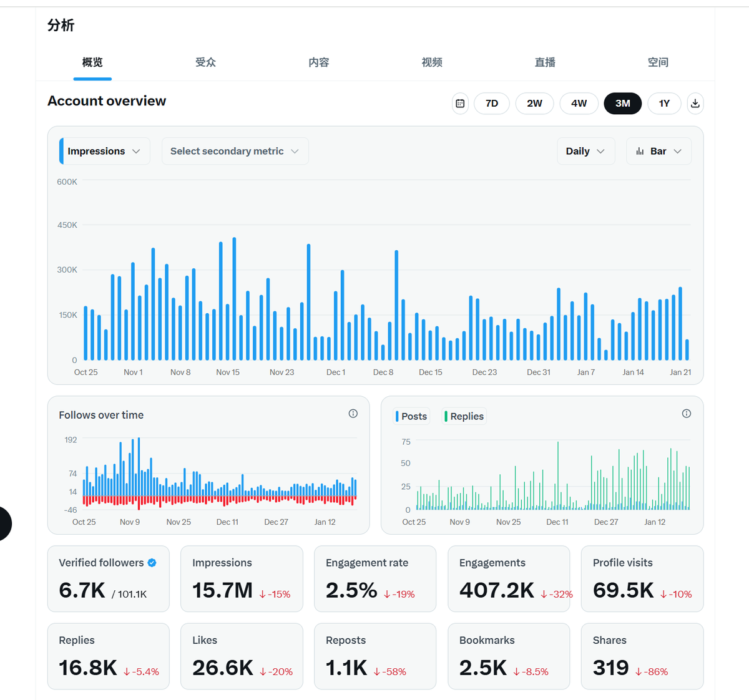
Task: Click the Profile visits card
Action: (x=642, y=579)
